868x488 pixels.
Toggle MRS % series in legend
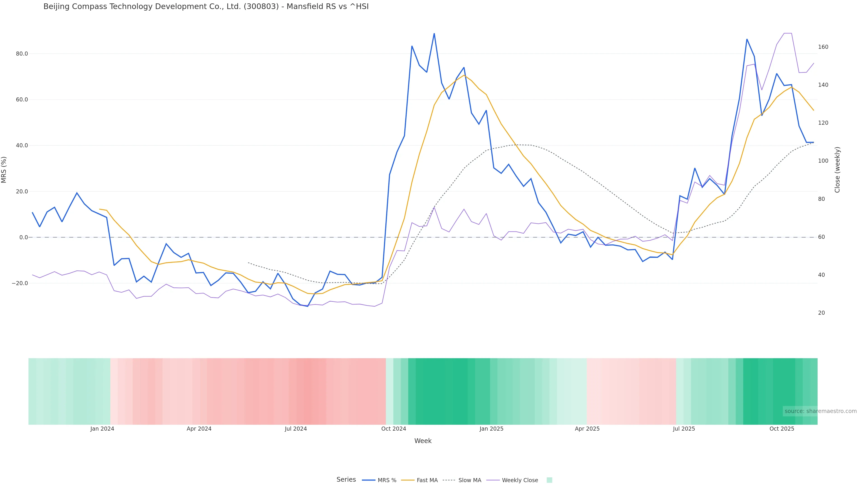[x=387, y=480]
